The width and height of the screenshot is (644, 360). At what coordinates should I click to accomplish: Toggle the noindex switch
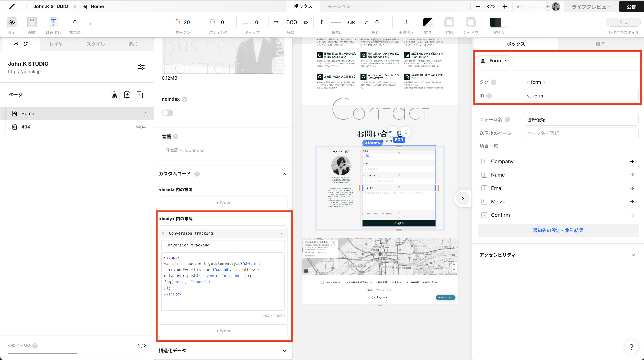point(168,113)
